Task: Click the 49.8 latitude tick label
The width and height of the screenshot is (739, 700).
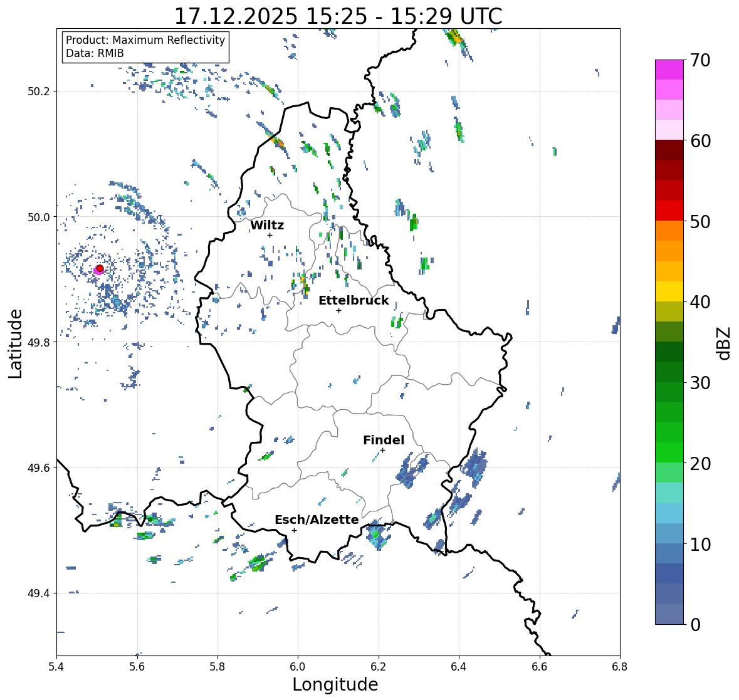Action: [x=39, y=342]
